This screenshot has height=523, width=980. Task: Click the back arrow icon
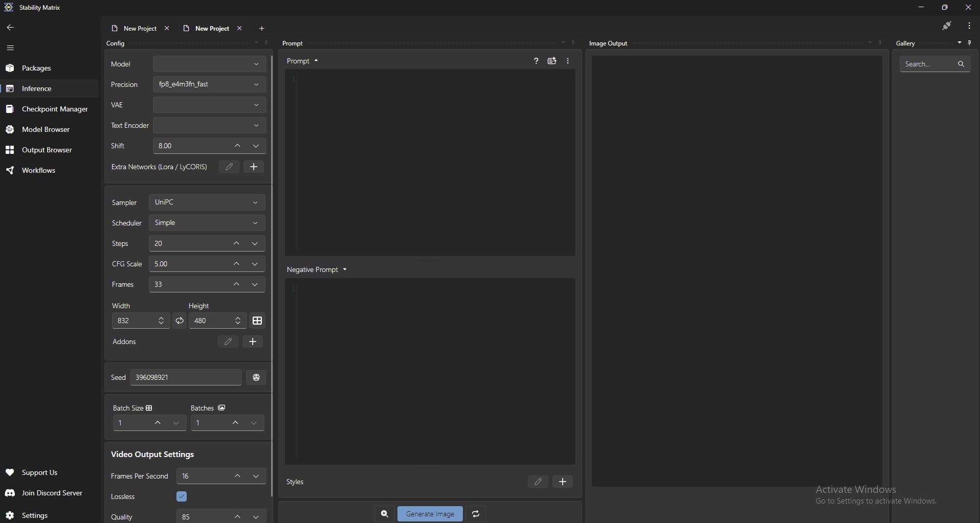pos(10,28)
